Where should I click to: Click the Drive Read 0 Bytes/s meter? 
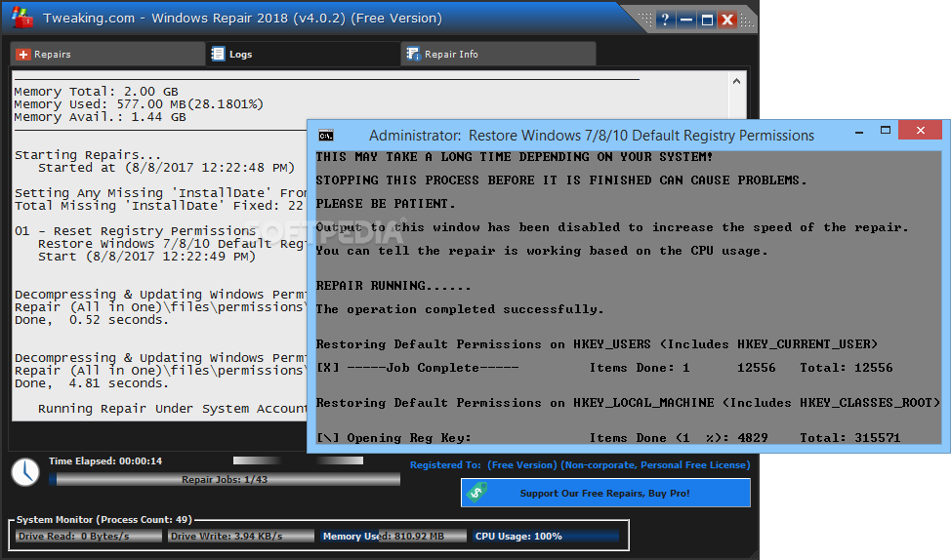tap(89, 536)
